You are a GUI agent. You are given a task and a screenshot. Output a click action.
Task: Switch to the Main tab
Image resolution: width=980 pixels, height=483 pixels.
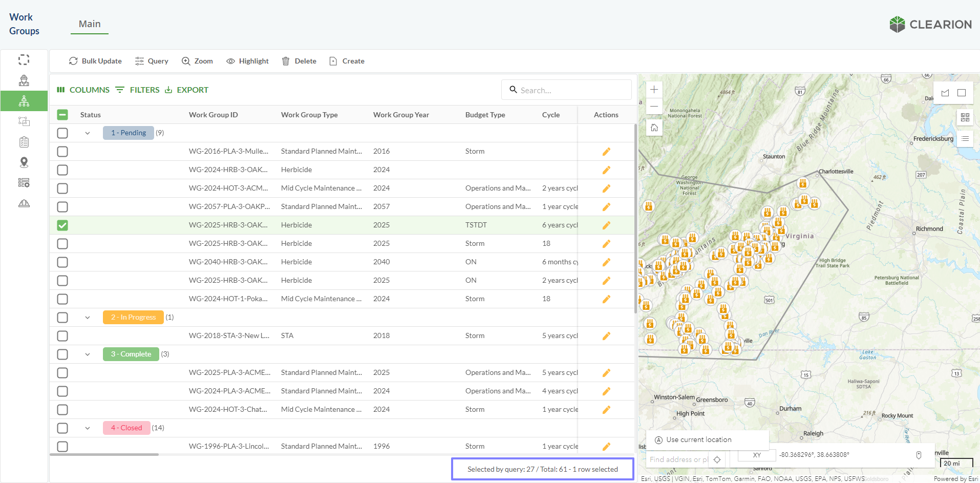(90, 24)
